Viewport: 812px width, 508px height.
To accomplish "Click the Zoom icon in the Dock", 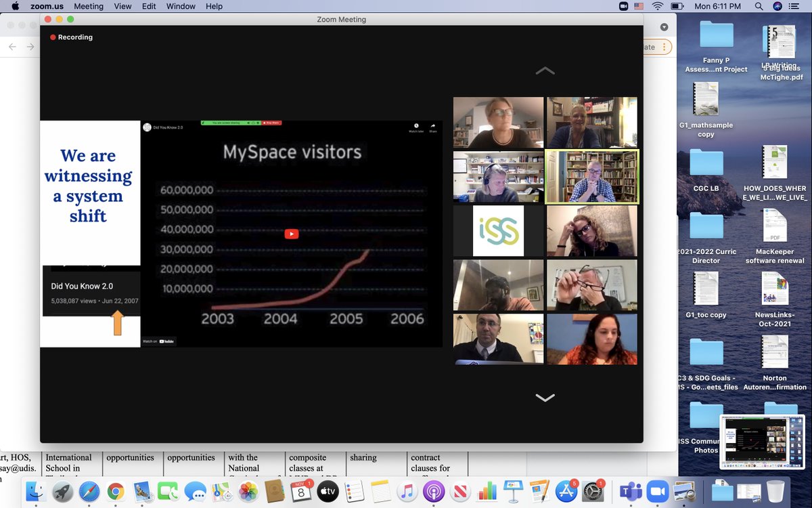I will click(x=657, y=490).
